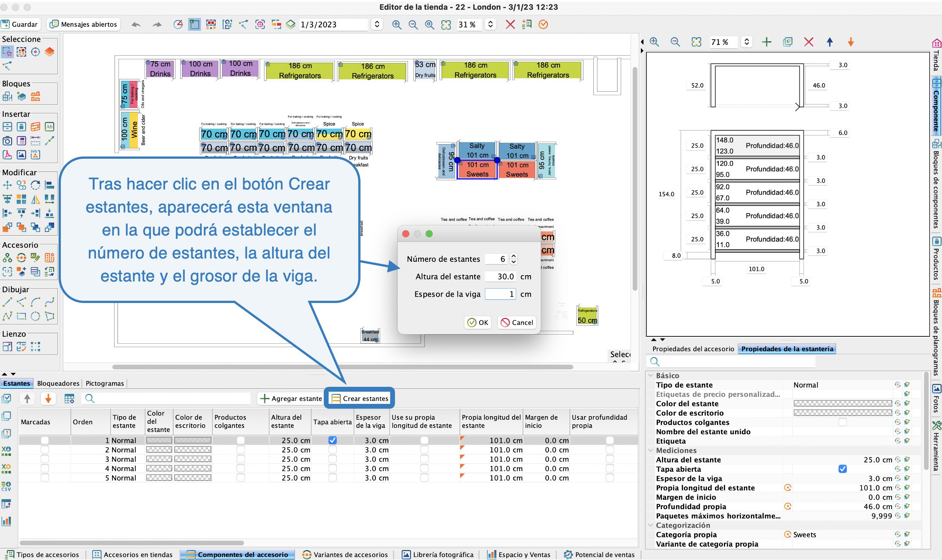
Task: Click the Espesor de la viga input field
Action: 501,294
